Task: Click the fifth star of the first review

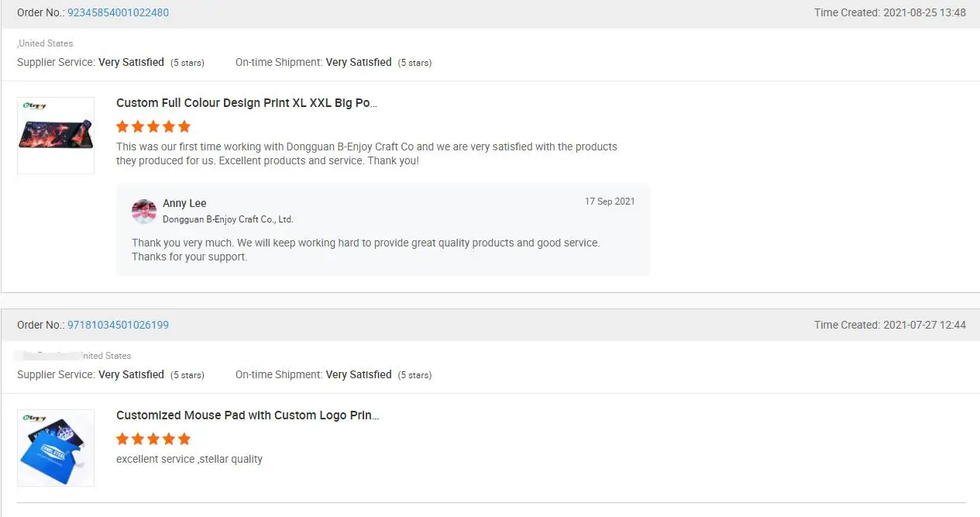Action: pyautogui.click(x=184, y=126)
